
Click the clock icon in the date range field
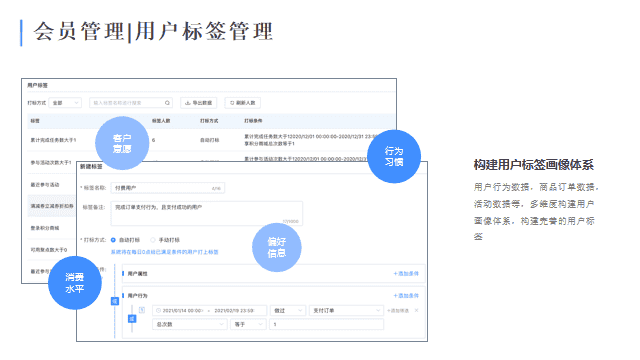click(x=159, y=311)
